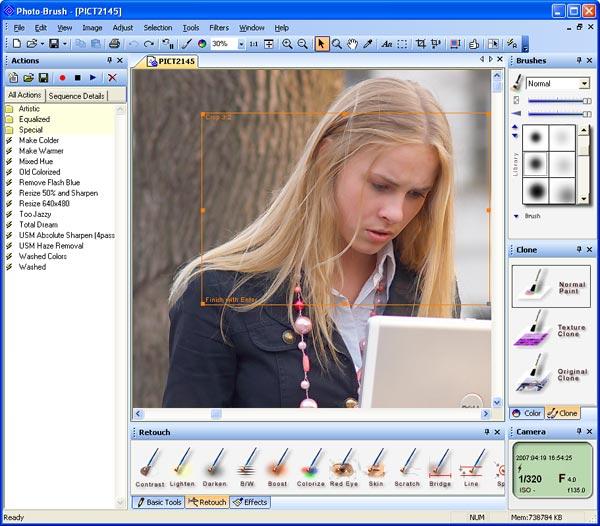This screenshot has width=600, height=526.
Task: Open the color wheel icon in toolbar
Action: pos(202,44)
